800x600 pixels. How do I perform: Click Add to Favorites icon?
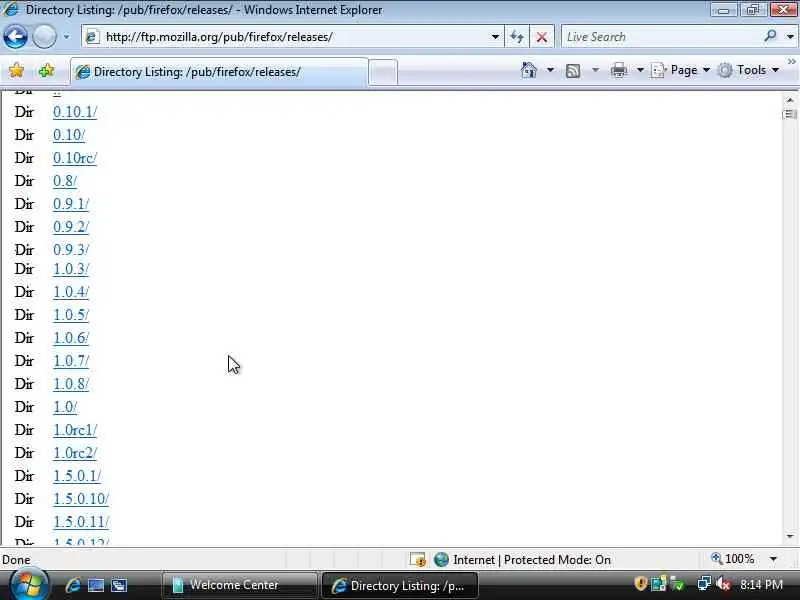pyautogui.click(x=46, y=70)
